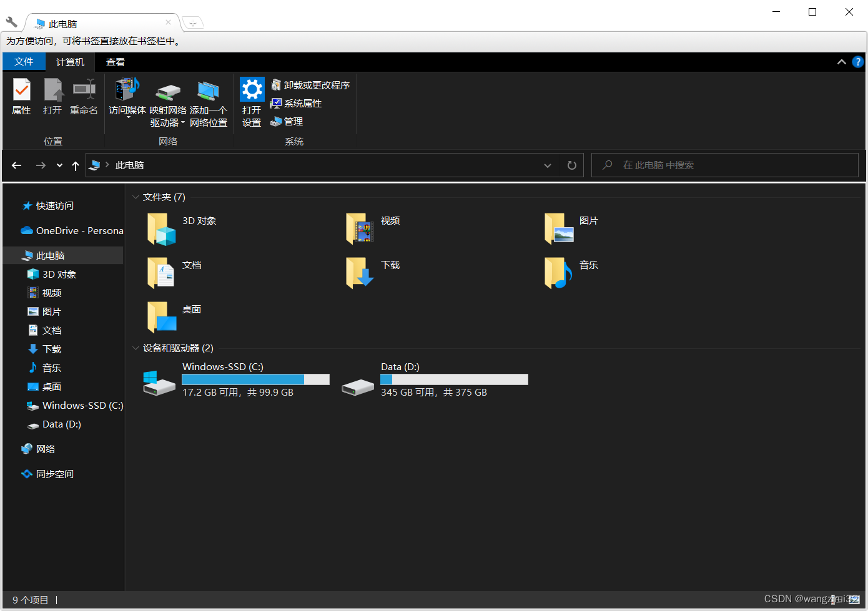868x611 pixels.
Task: Select the 图片 folder icon in main pane
Action: tap(559, 229)
